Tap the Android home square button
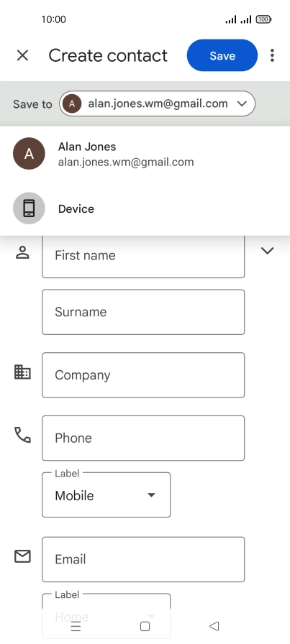The image size is (290, 644). pyautogui.click(x=145, y=626)
